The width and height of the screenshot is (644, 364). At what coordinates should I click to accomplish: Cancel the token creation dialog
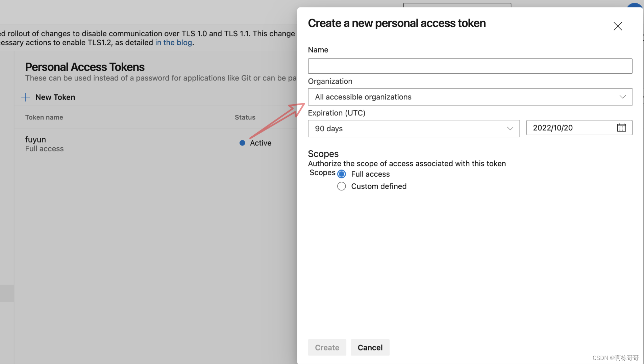pyautogui.click(x=370, y=347)
